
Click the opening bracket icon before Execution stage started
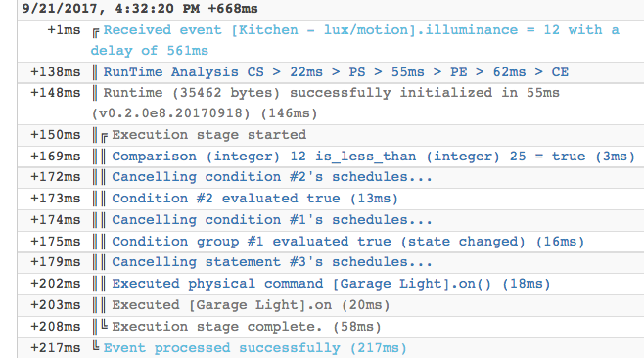pos(105,137)
